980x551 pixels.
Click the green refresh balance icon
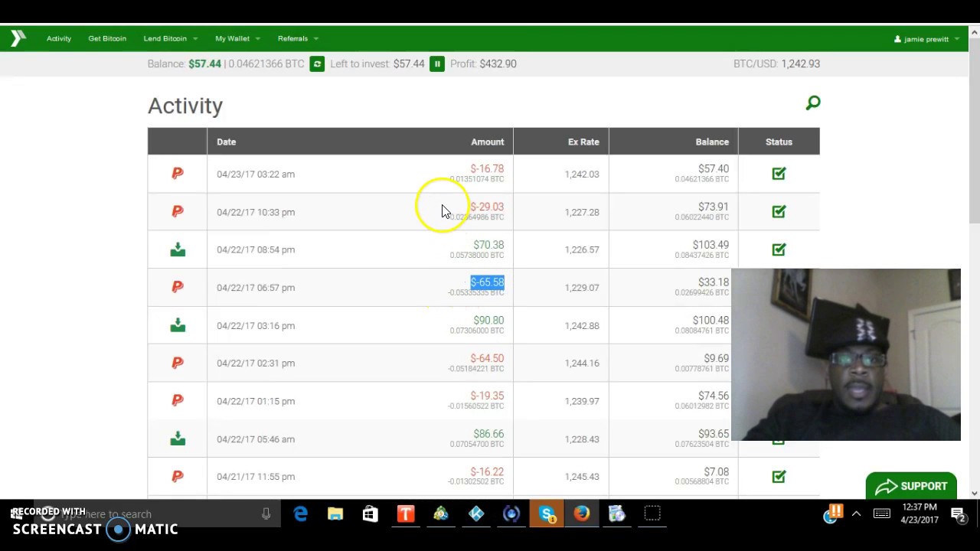click(x=317, y=64)
